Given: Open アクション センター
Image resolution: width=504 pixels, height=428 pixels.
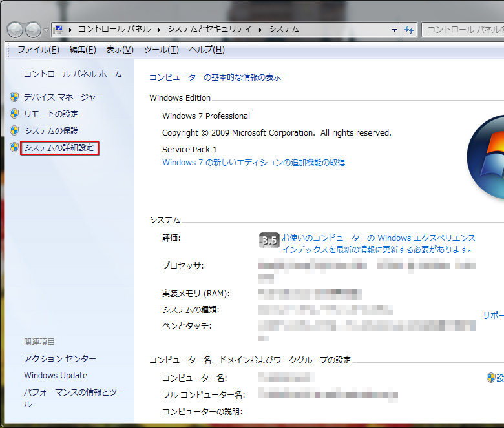Looking at the screenshot, I should 60,359.
